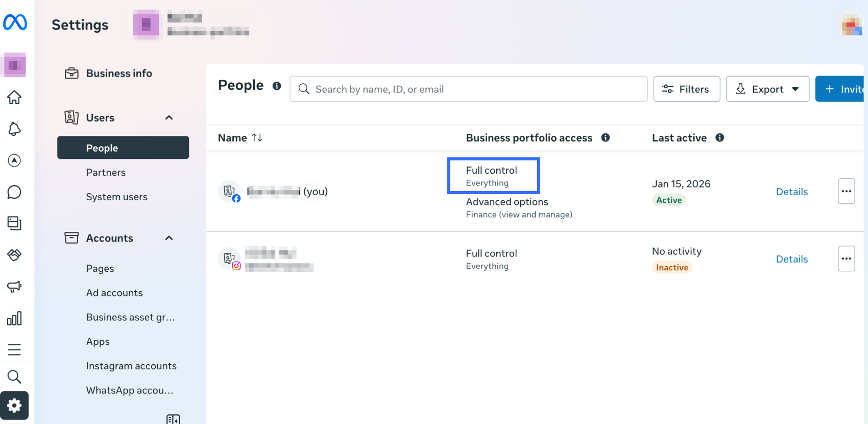Open the Home icon in left rail
868x424 pixels.
pyautogui.click(x=14, y=97)
